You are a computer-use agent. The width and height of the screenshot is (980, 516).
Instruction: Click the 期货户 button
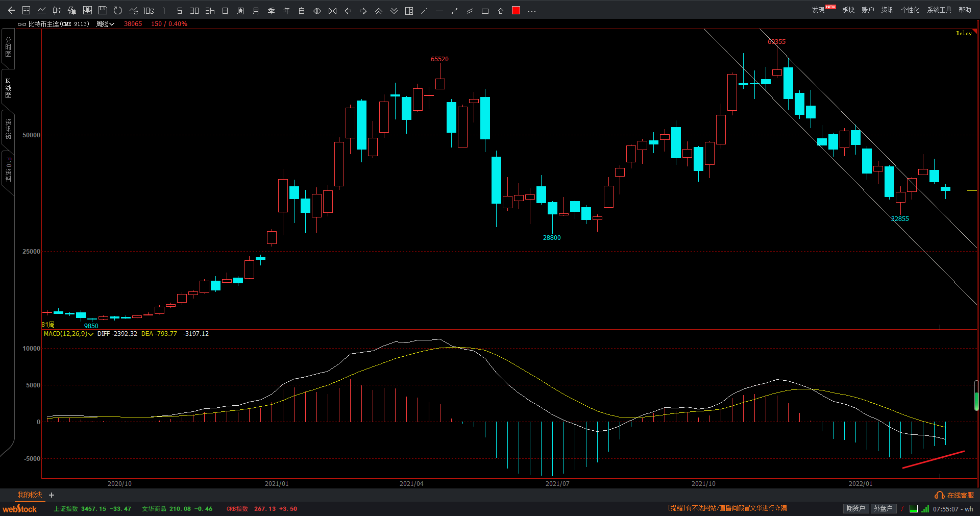855,508
